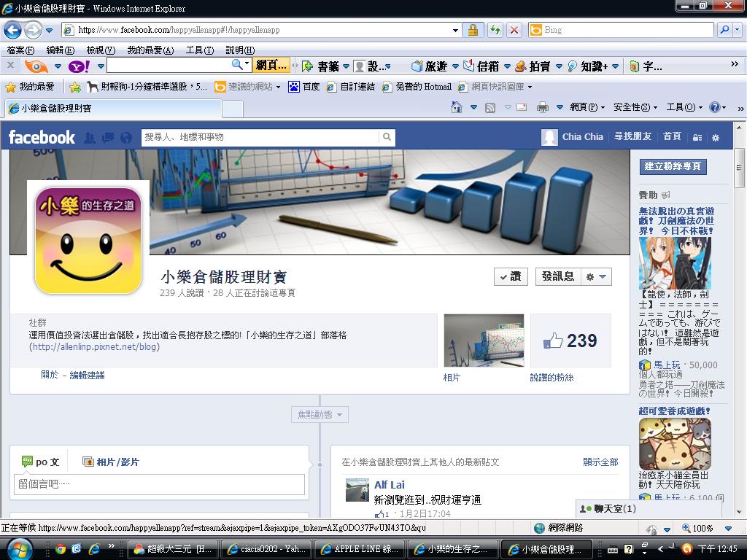
Task: Click the Read Mail icon in command bar
Action: (x=522, y=108)
